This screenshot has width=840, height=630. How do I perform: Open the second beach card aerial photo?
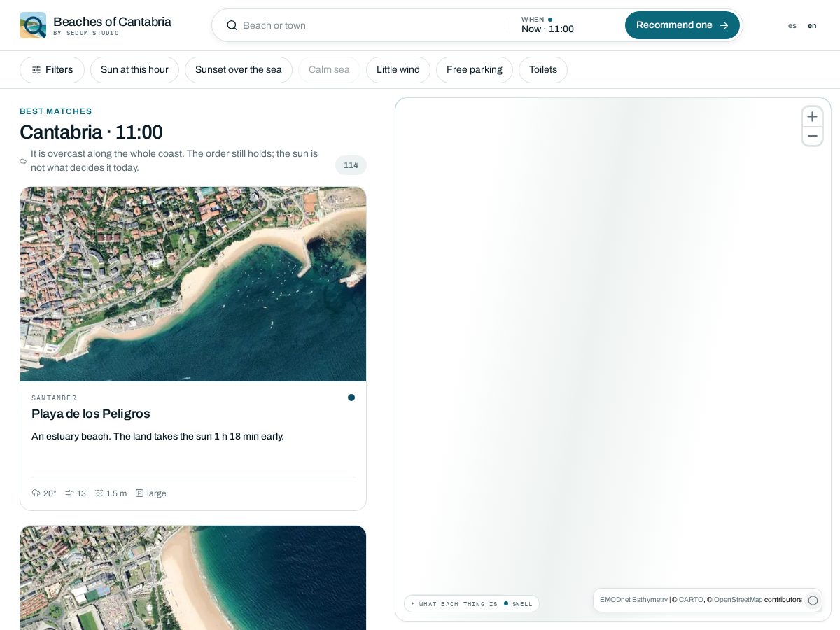[193, 577]
